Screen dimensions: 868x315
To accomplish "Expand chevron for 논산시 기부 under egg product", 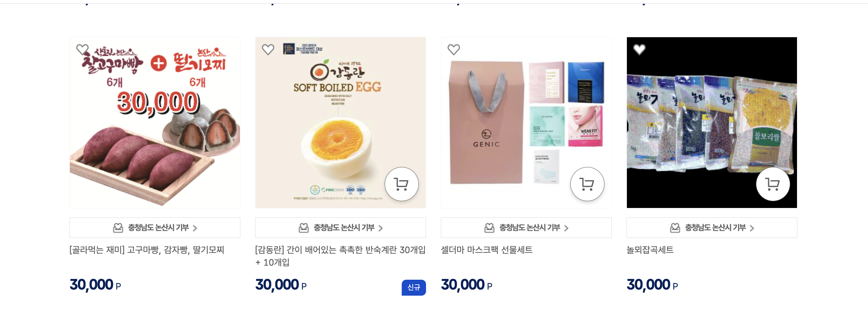I will [x=380, y=228].
